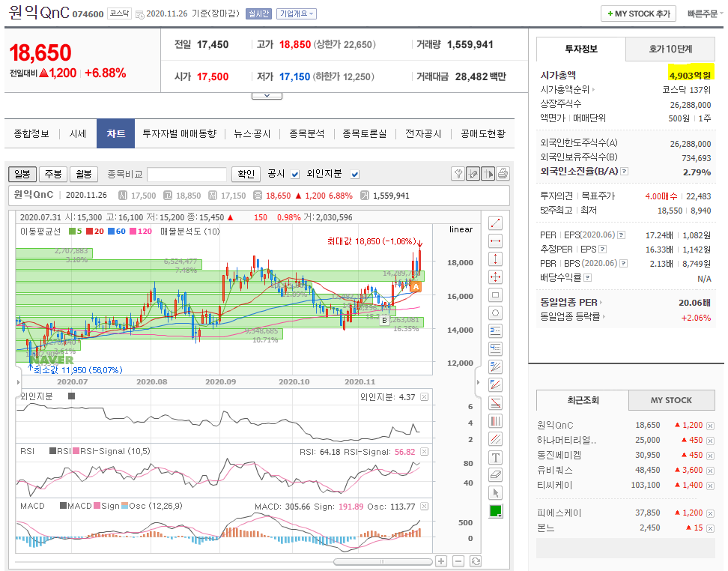Select the pointer cursor tool
The height and width of the screenshot is (571, 728).
495,493
